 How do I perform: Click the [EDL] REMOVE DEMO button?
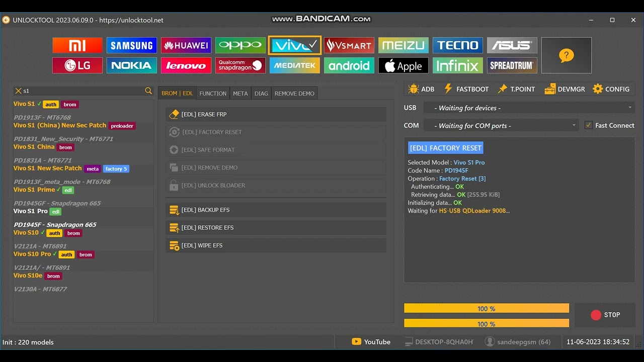[x=276, y=167]
